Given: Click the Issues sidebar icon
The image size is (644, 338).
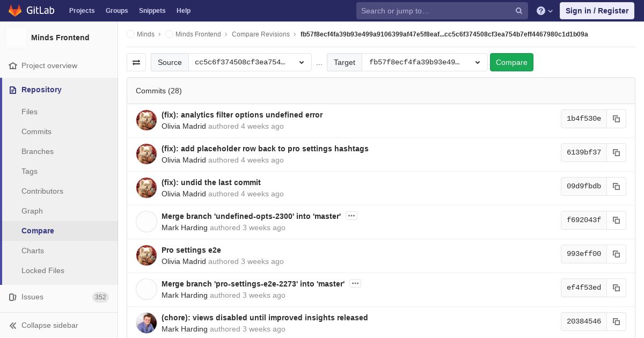Looking at the screenshot, I should 13,297.
